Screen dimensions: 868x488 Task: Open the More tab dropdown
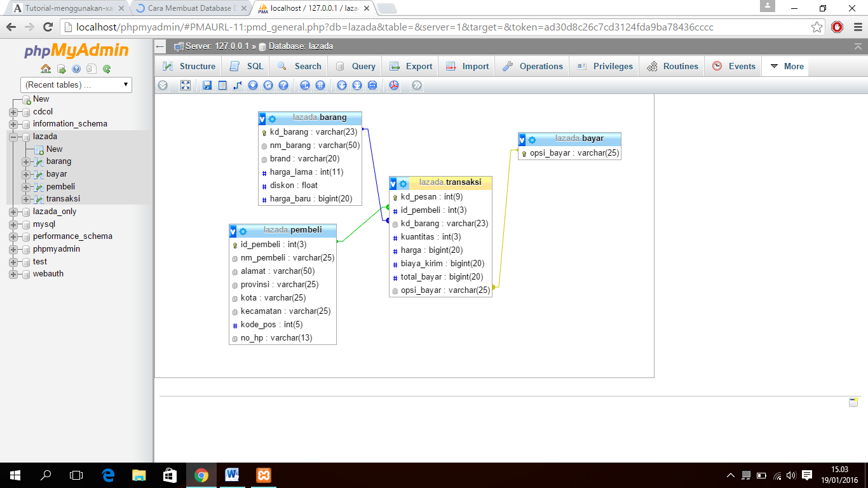tap(785, 66)
